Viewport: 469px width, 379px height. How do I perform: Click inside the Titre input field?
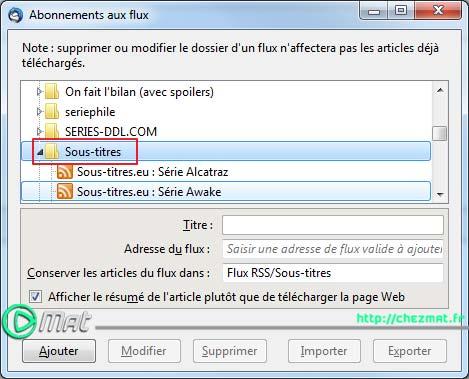333,225
